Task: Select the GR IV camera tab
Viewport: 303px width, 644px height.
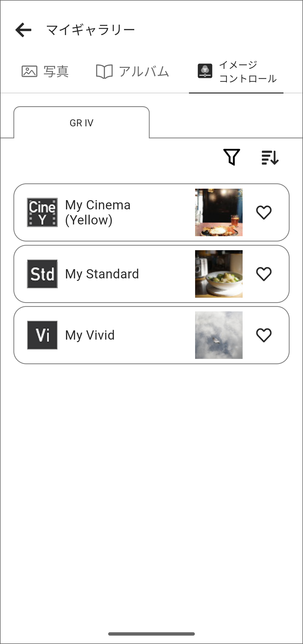Action: (81, 123)
